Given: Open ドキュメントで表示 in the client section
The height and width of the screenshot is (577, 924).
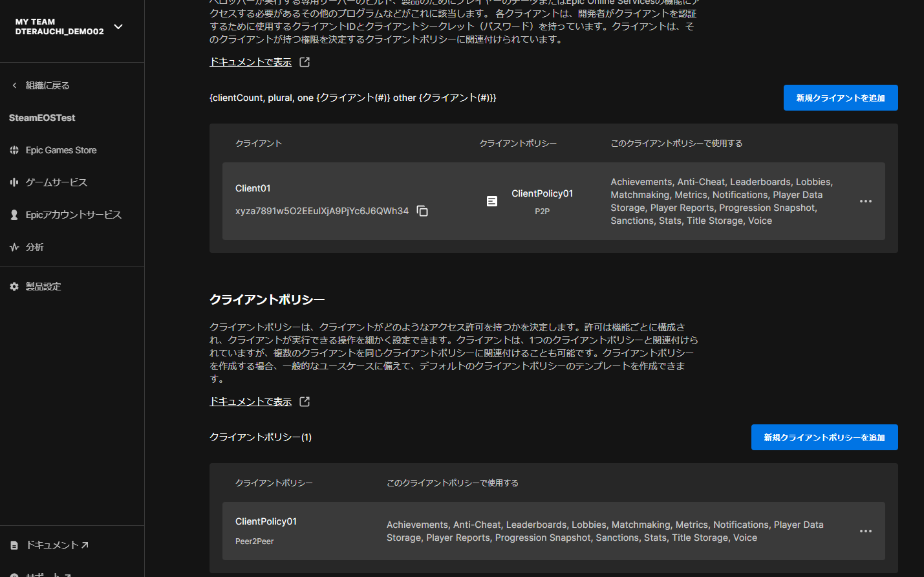Looking at the screenshot, I should [x=250, y=61].
